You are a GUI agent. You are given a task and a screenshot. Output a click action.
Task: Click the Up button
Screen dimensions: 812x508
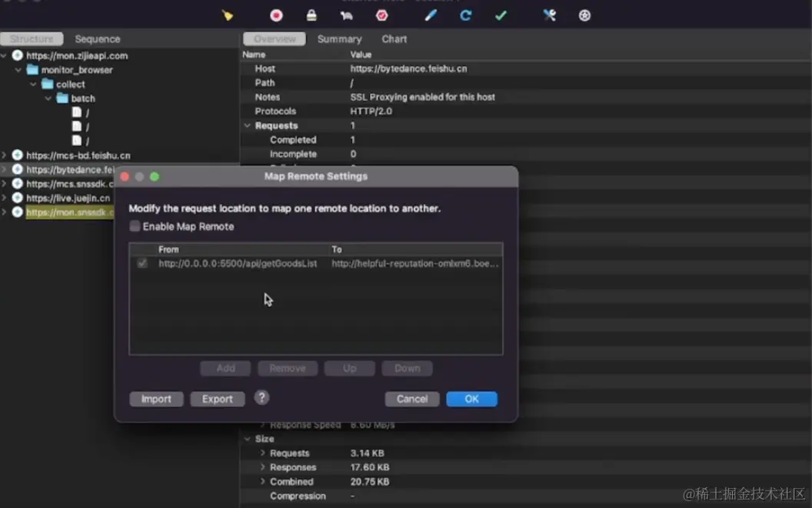[x=350, y=368]
